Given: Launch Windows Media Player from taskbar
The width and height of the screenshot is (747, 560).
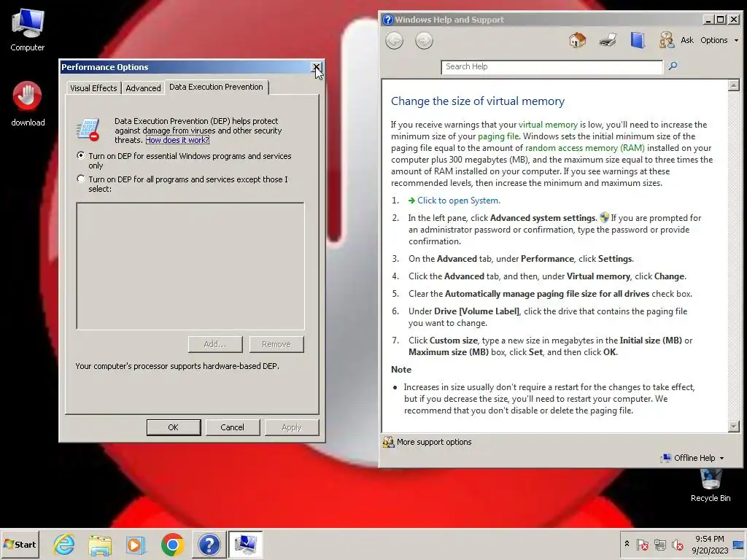Looking at the screenshot, I should pyautogui.click(x=136, y=544).
